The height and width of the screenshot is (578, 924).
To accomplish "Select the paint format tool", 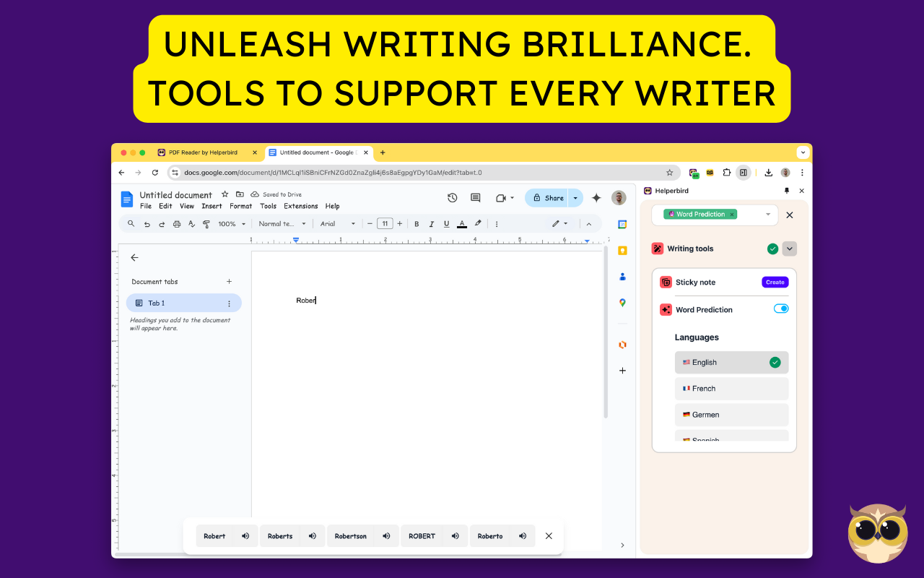I will (207, 223).
